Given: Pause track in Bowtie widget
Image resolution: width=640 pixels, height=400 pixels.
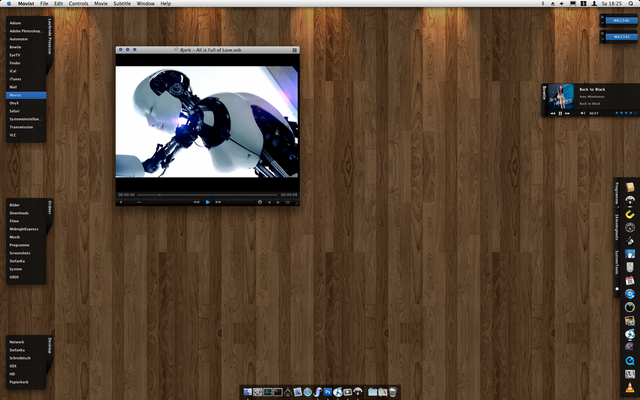Looking at the screenshot, I should click(x=560, y=113).
